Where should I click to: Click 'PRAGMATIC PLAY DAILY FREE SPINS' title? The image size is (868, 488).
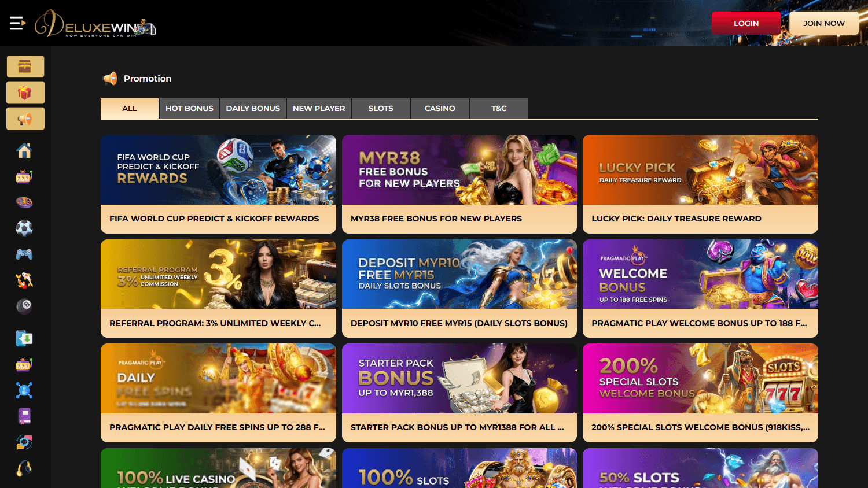(217, 427)
